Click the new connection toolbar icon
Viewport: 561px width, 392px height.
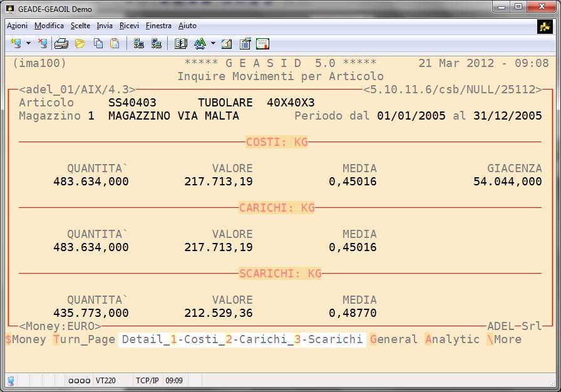[x=14, y=43]
